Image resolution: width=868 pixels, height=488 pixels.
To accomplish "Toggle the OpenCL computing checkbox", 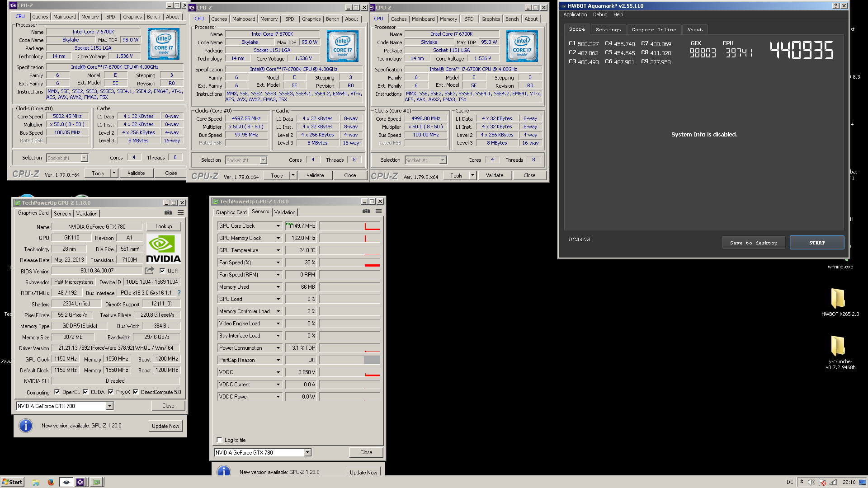I will pos(57,392).
